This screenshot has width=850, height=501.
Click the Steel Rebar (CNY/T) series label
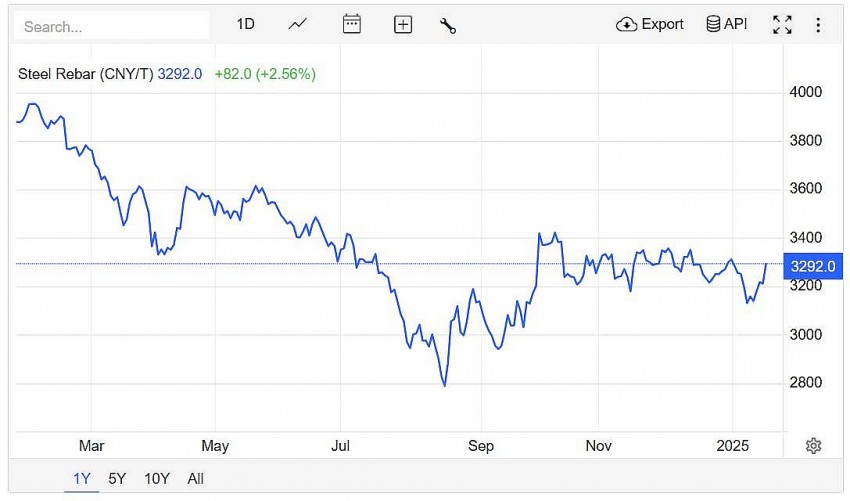click(86, 73)
